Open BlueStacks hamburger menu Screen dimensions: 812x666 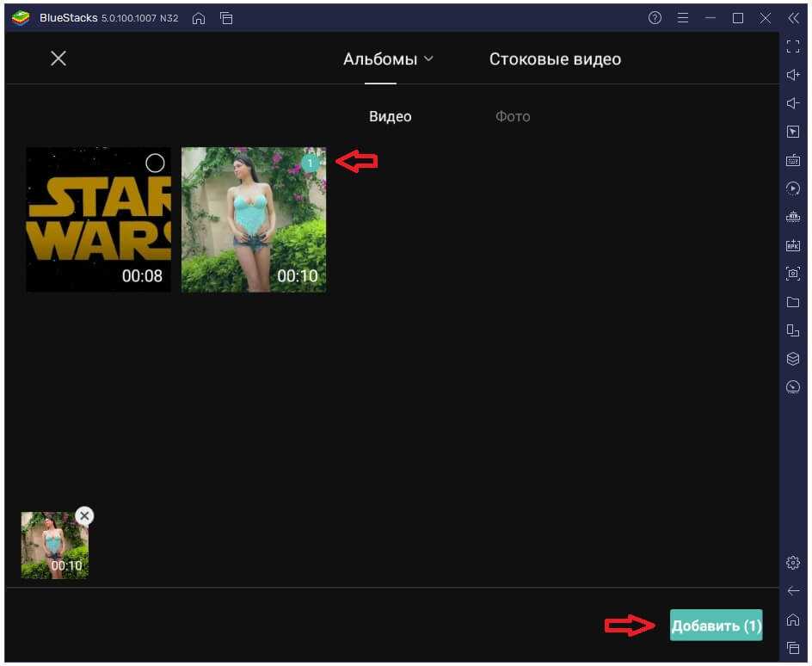(682, 18)
